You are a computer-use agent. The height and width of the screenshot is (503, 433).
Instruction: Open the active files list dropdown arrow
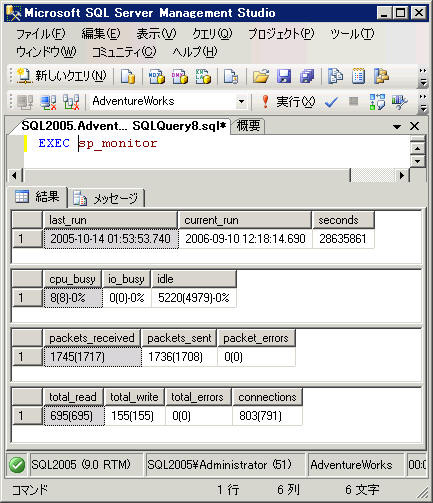(397, 127)
